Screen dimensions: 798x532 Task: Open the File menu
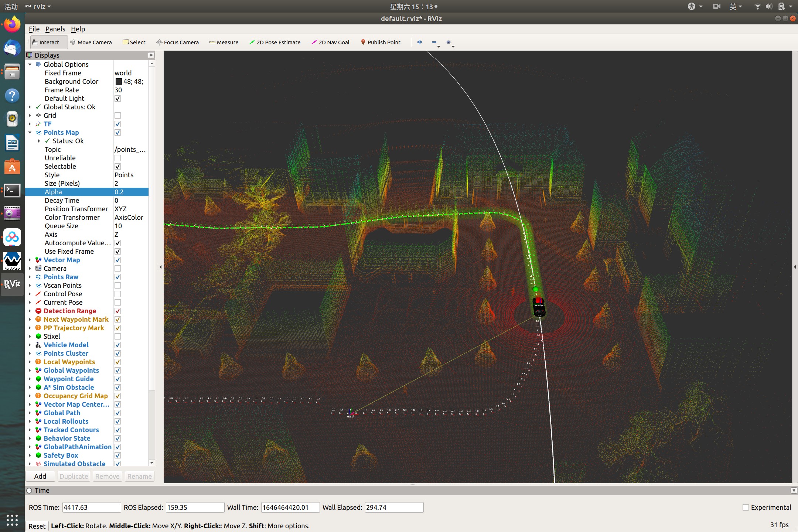point(34,29)
